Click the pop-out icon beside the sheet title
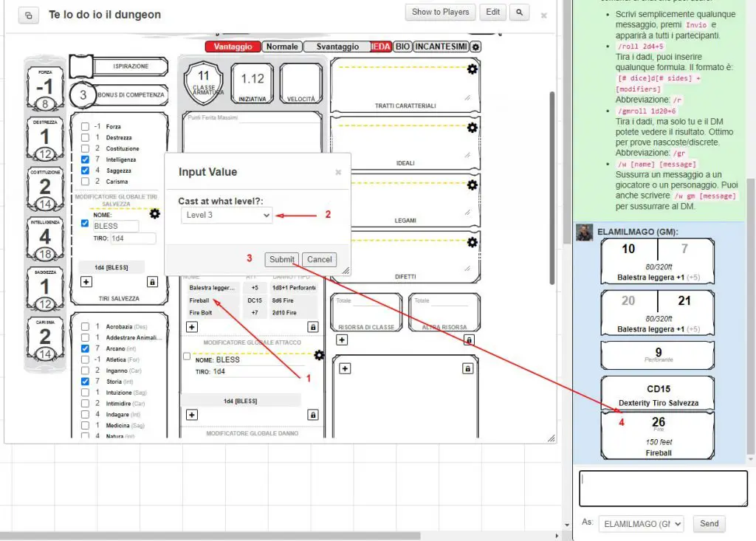 pos(29,15)
